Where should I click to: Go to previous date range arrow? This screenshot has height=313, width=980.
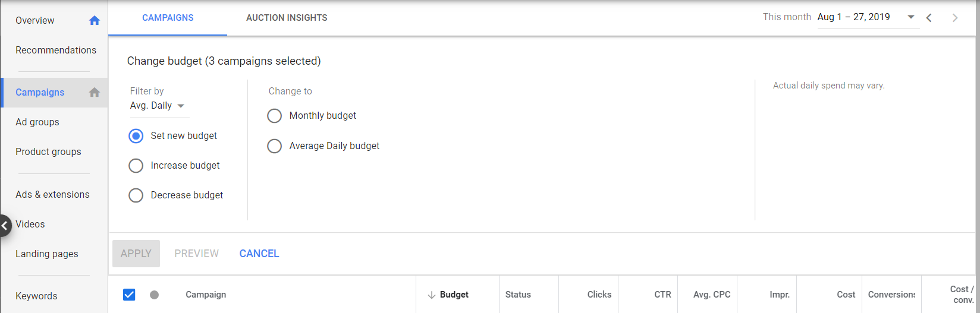pos(929,18)
